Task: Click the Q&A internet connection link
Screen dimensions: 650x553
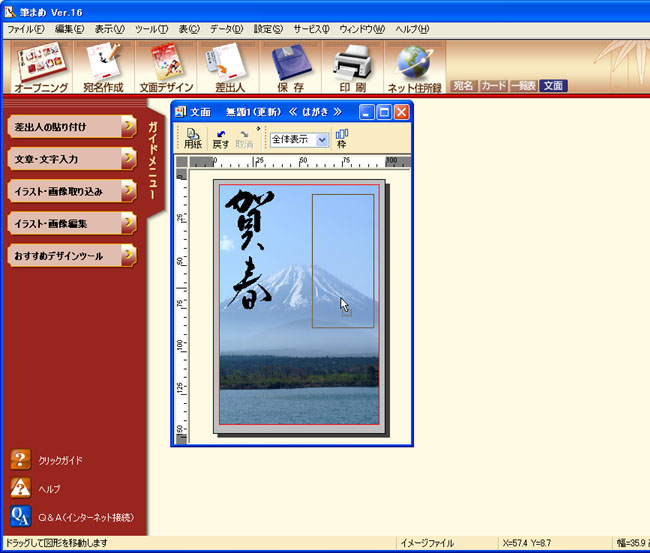Action: pos(85,517)
